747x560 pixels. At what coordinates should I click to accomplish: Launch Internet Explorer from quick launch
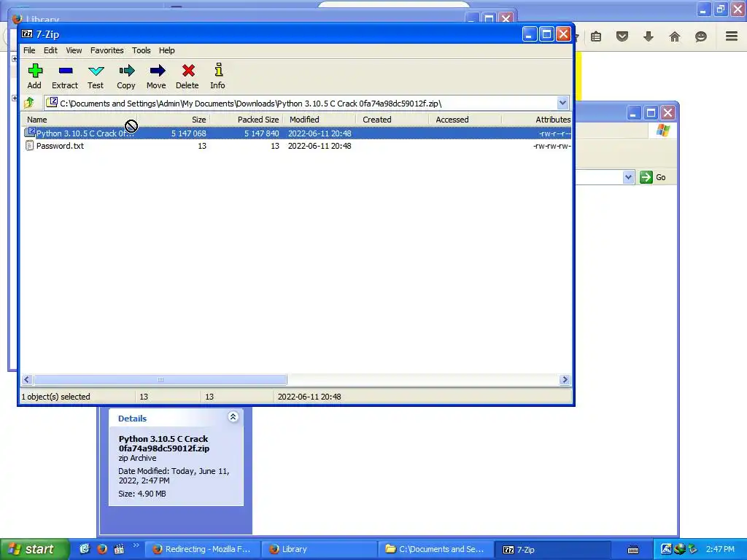85,549
